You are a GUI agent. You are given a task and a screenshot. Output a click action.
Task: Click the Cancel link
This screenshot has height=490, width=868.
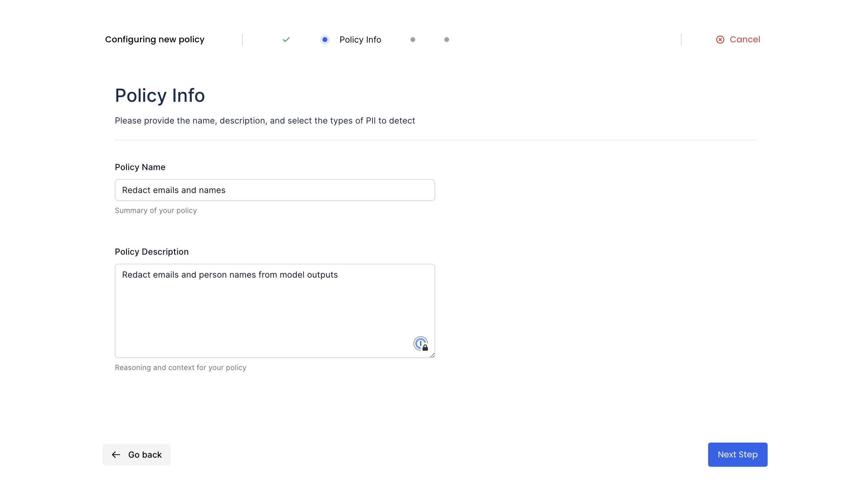tap(738, 39)
